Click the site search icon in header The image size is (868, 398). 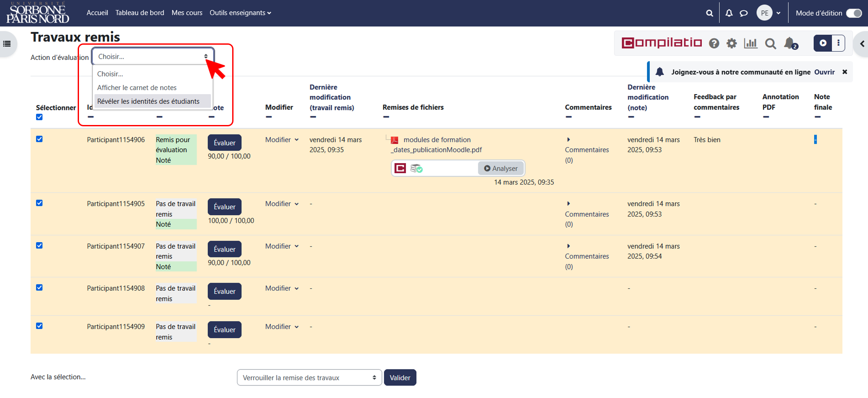pos(710,13)
